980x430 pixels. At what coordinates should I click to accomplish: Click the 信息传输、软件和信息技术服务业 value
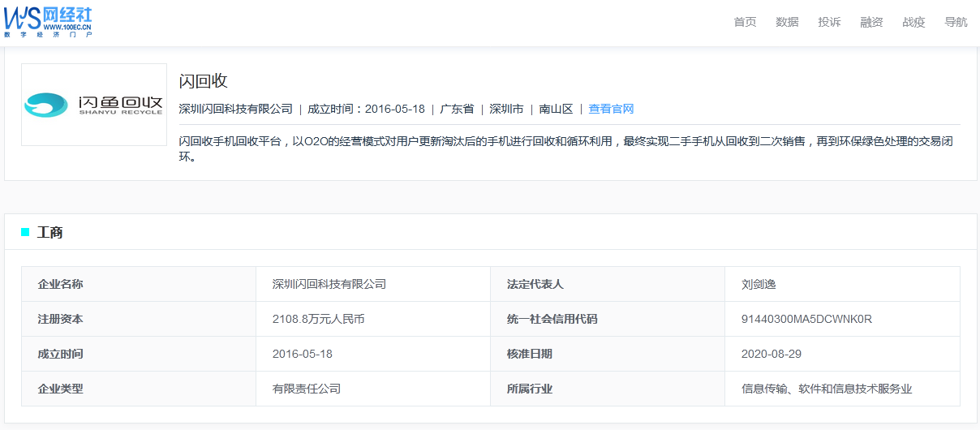click(827, 389)
